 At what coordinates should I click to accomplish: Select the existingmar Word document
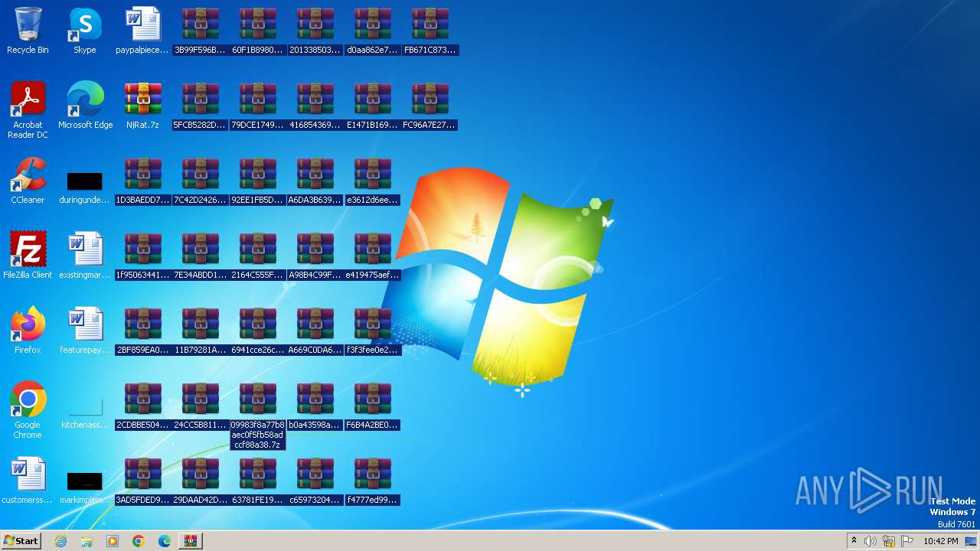(x=85, y=256)
